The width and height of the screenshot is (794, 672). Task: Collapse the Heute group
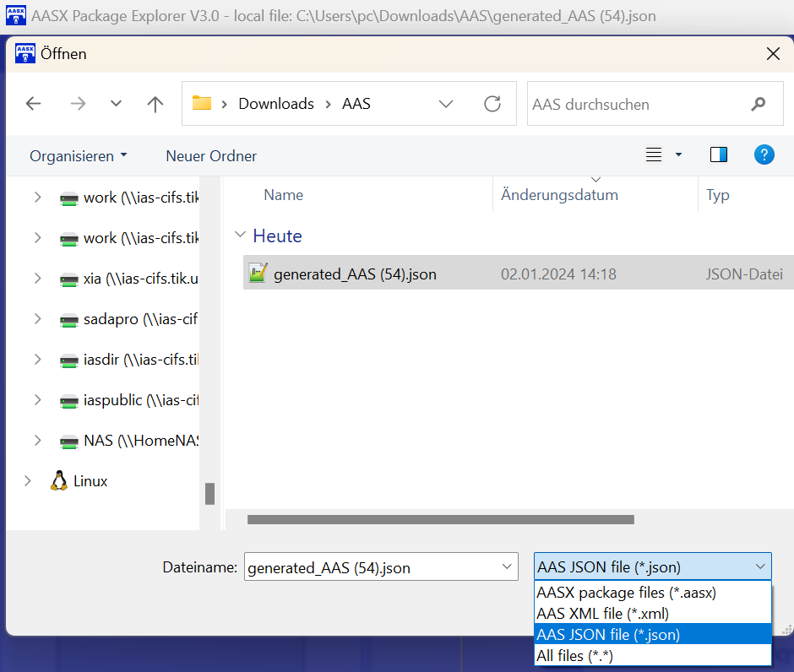241,236
